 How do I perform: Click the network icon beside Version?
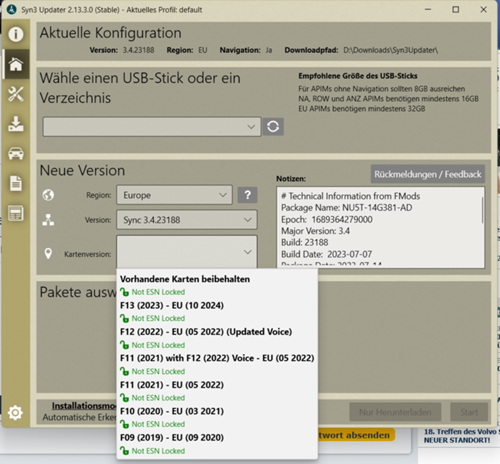[48, 220]
